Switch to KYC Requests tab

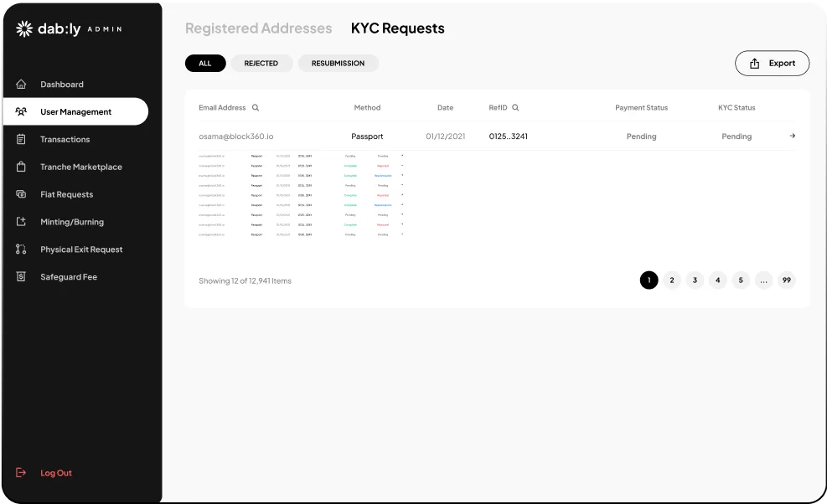point(398,28)
